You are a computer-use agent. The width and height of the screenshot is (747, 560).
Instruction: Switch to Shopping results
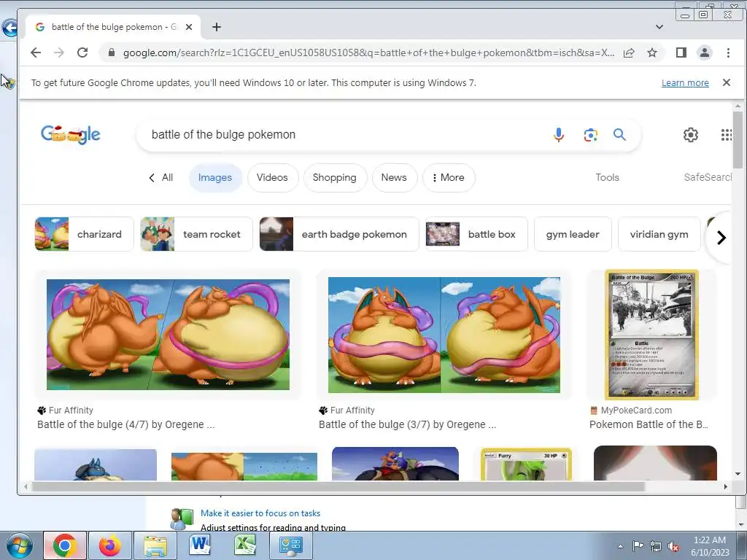click(x=334, y=178)
